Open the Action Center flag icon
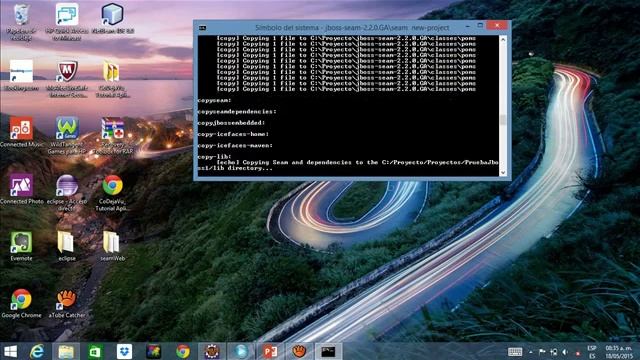 click(542, 352)
